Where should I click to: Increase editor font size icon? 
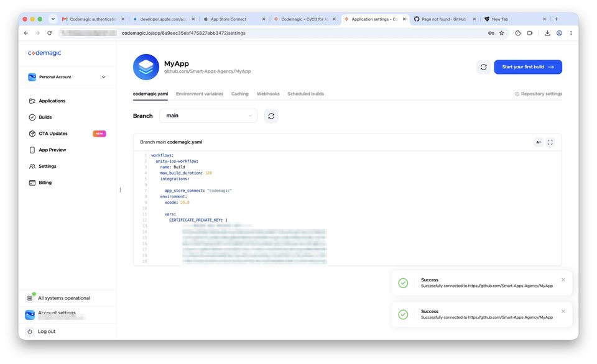pyautogui.click(x=539, y=142)
